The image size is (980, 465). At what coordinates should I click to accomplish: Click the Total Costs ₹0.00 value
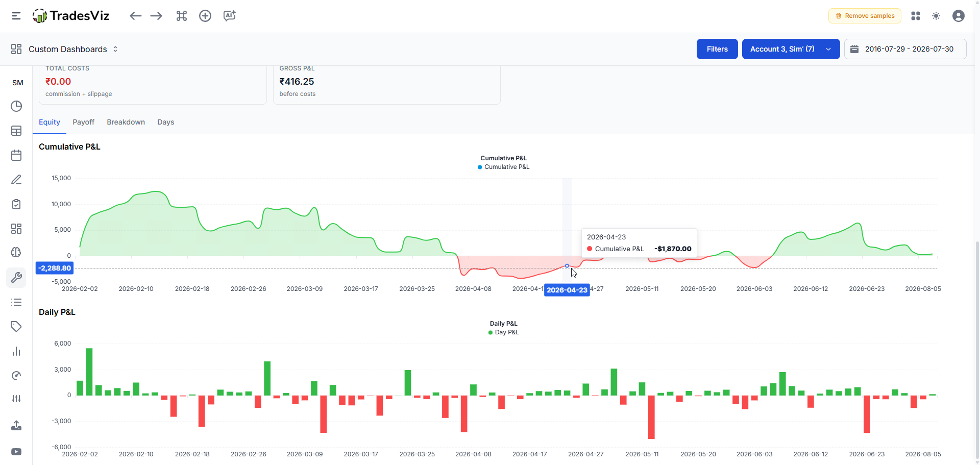pos(58,82)
